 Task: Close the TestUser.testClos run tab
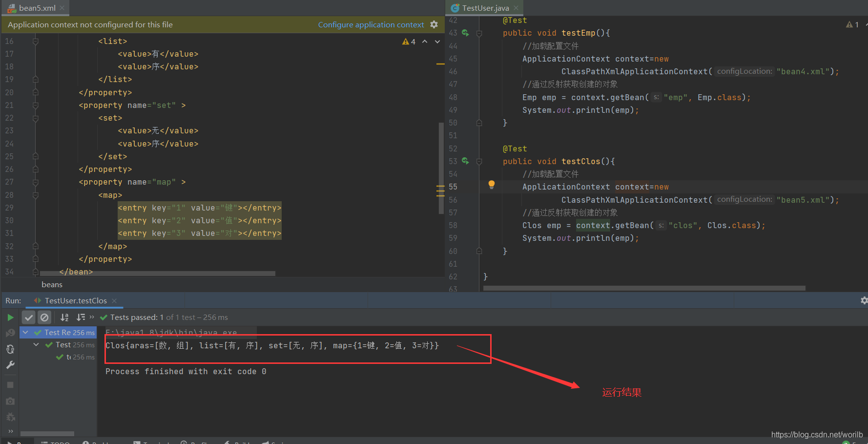[114, 301]
